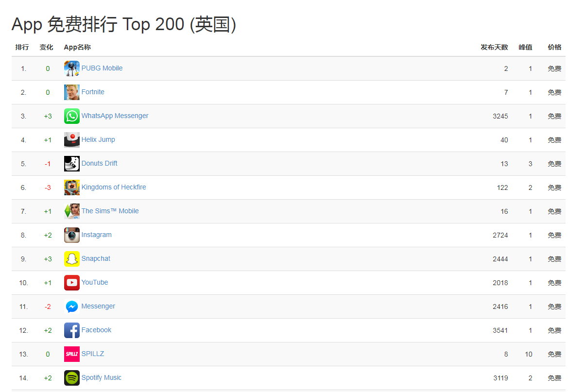
Task: Click the Spotify Music app icon
Action: 72,378
